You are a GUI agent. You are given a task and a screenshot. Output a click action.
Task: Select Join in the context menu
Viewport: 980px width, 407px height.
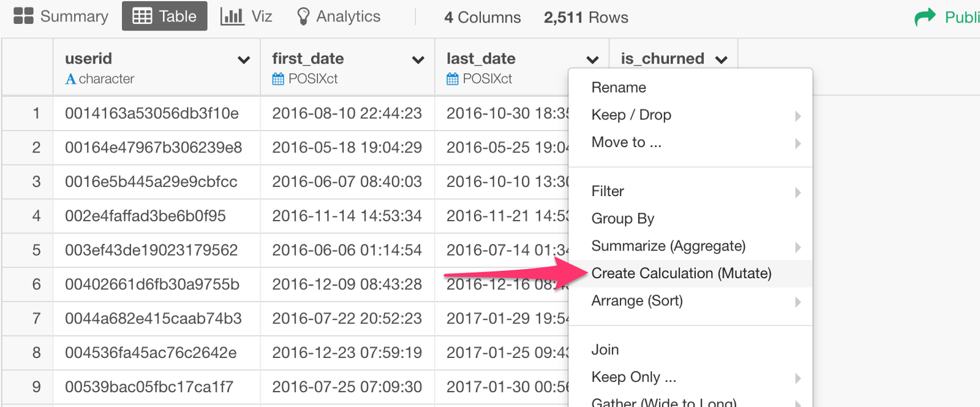605,350
